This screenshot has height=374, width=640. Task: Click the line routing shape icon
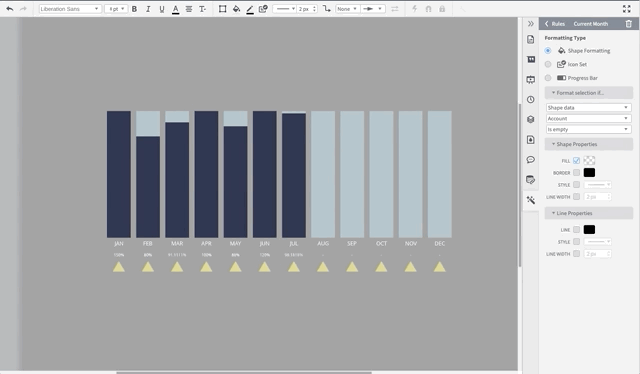[327, 9]
